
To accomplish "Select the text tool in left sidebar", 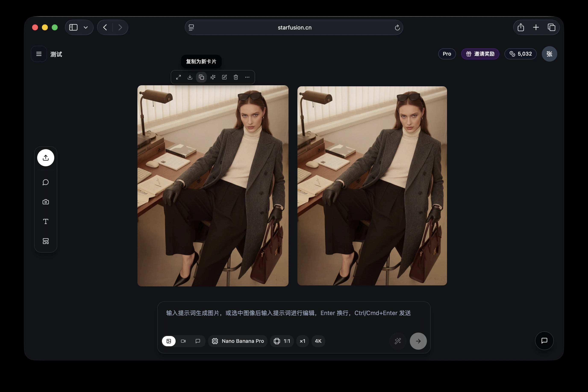I will coord(46,221).
